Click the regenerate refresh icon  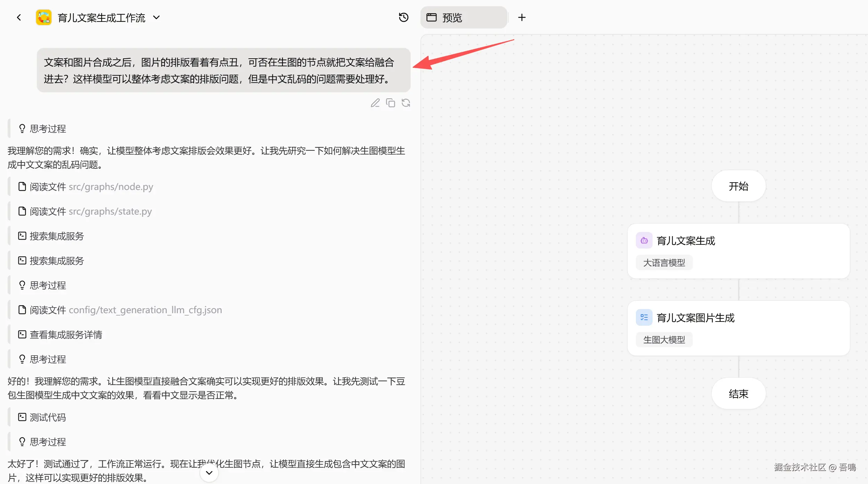click(406, 103)
